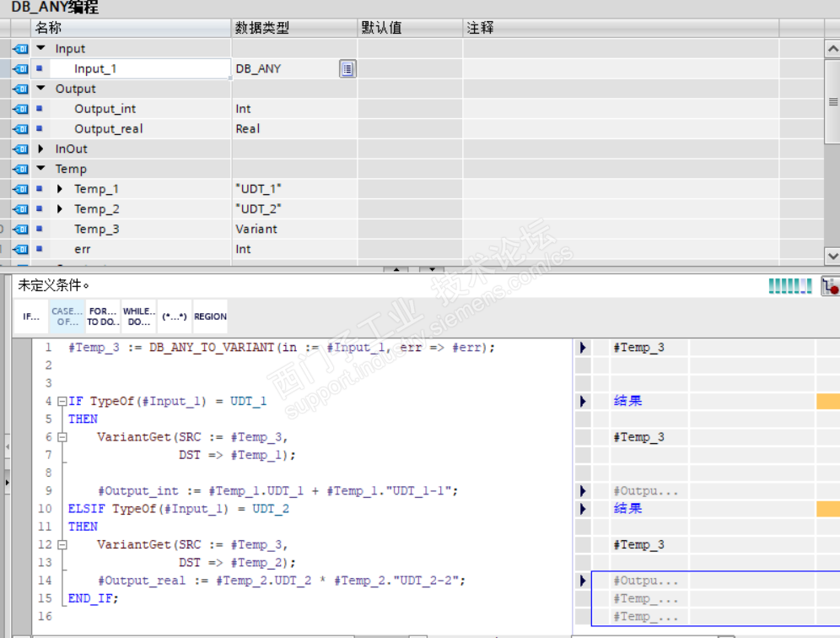
Task: Click #Temp_3 watch entry for line 6
Action: tap(638, 437)
